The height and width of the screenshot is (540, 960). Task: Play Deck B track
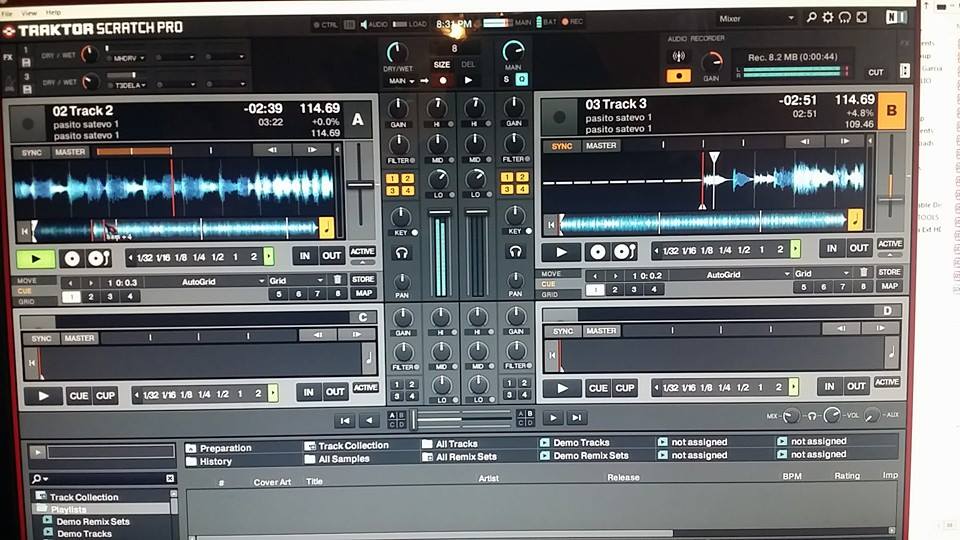click(x=561, y=252)
